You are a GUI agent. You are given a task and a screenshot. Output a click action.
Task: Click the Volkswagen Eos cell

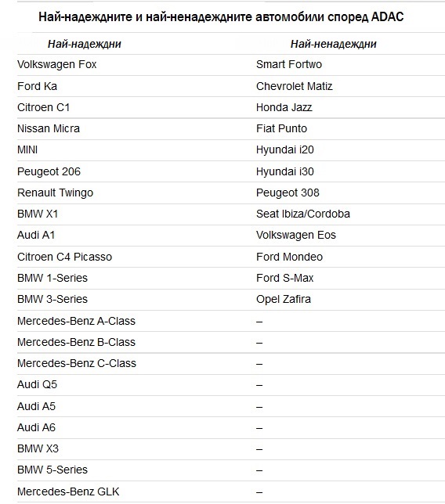click(296, 236)
